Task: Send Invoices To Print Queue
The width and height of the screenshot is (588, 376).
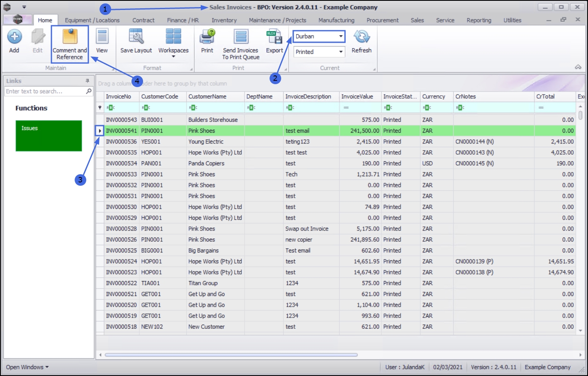Action: 241,44
